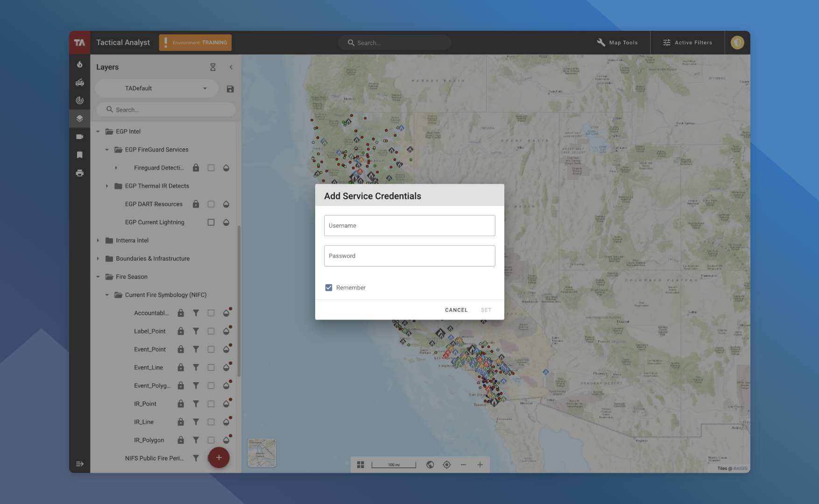Open the fire truck resources panel
The height and width of the screenshot is (504, 819).
coord(79,83)
